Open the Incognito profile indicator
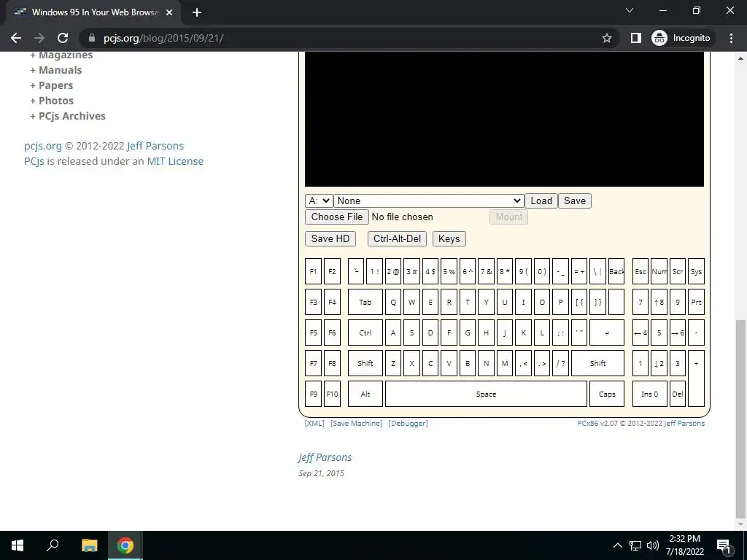Image resolution: width=747 pixels, height=560 pixels. [681, 38]
